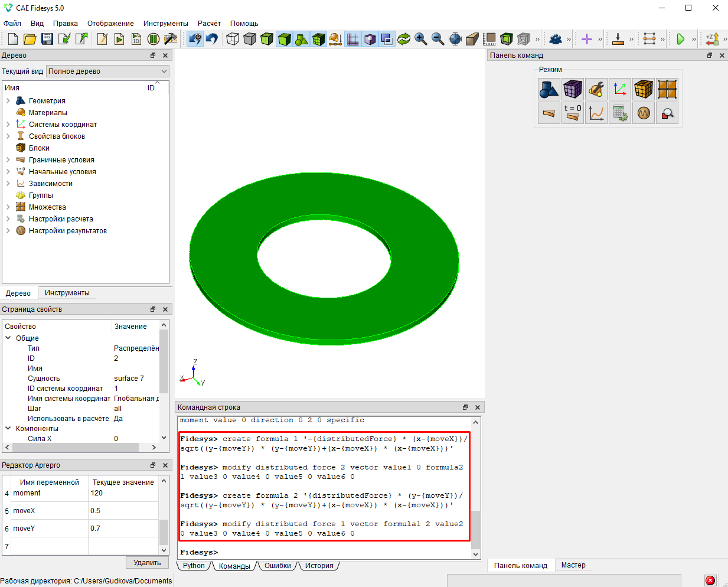Collapse the Общие properties group
The width and height of the screenshot is (728, 587).
click(x=8, y=338)
